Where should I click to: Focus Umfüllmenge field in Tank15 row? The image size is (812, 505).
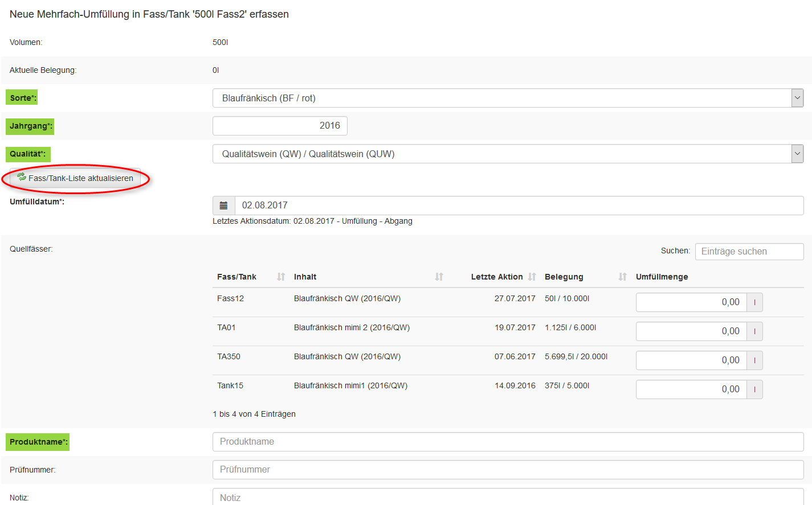click(x=691, y=389)
